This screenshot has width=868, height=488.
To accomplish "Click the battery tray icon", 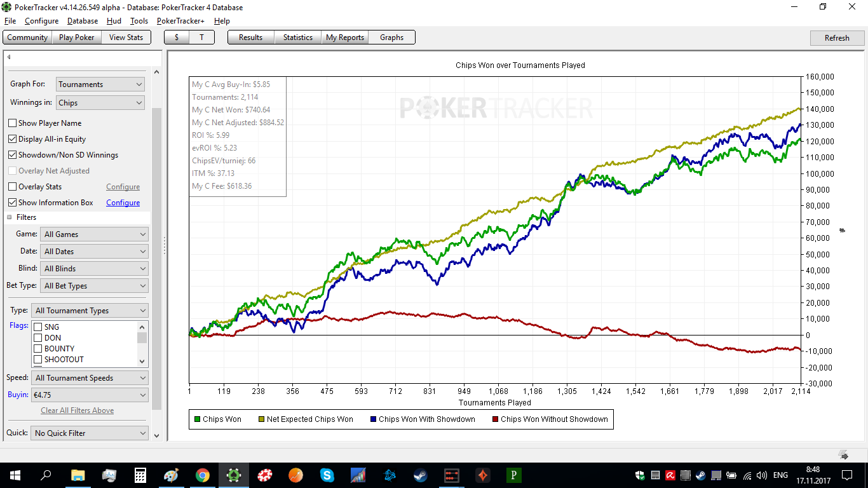I will 732,475.
